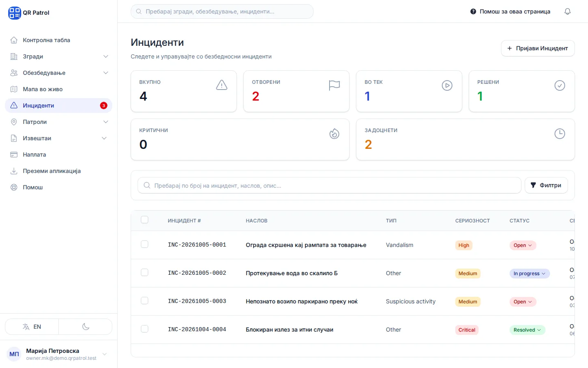Open incident INC-20261005-0001
Screen dimensions: 588x368
click(197, 245)
